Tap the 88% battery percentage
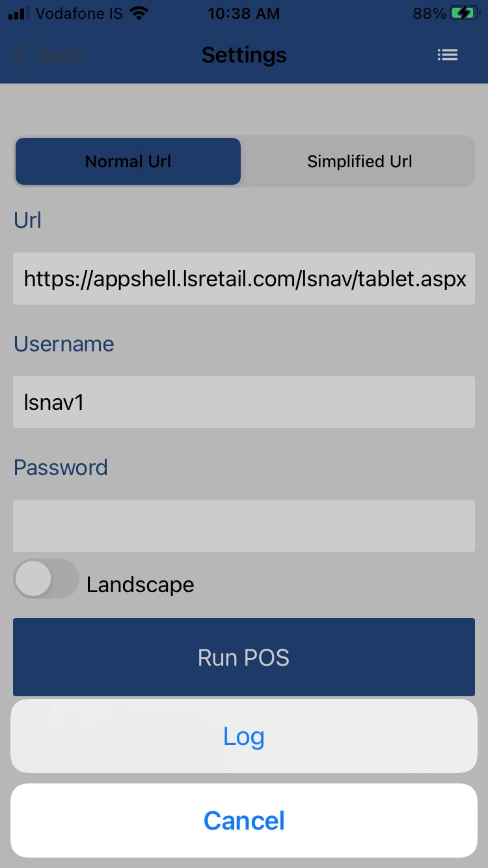The image size is (488, 868). 429,14
